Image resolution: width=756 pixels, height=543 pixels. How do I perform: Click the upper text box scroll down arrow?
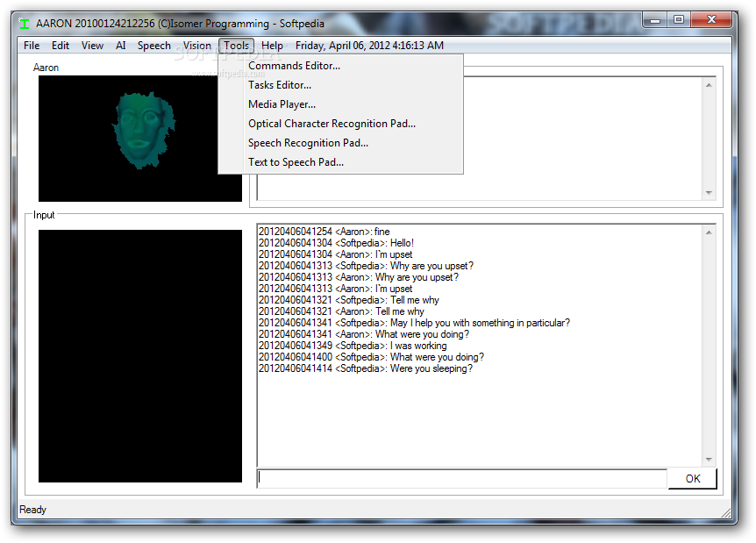(709, 192)
